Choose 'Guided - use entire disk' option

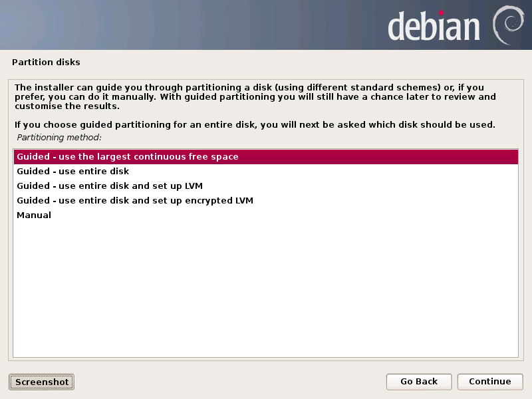(x=265, y=172)
